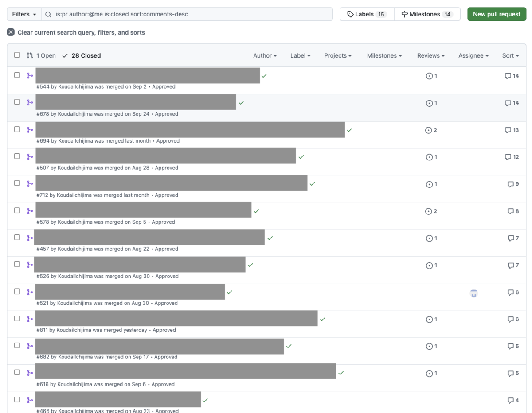Click the comment icon on PR #544
The height and width of the screenshot is (413, 532).
click(x=508, y=76)
